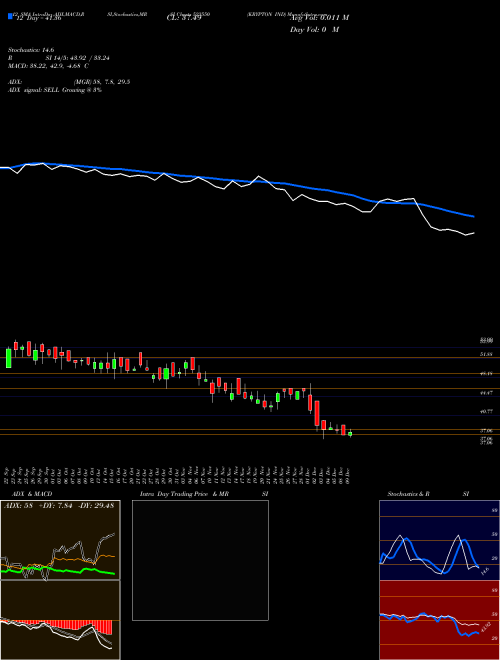Click the MACD red histogram panel
This screenshot has height=660, width=500.
[x=60, y=620]
